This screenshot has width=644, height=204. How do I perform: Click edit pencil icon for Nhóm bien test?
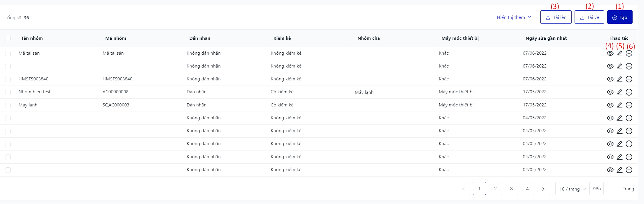click(x=619, y=92)
